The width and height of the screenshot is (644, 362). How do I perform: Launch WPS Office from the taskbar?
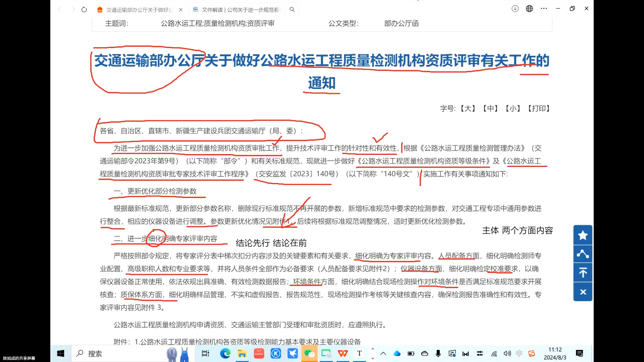coord(342,353)
